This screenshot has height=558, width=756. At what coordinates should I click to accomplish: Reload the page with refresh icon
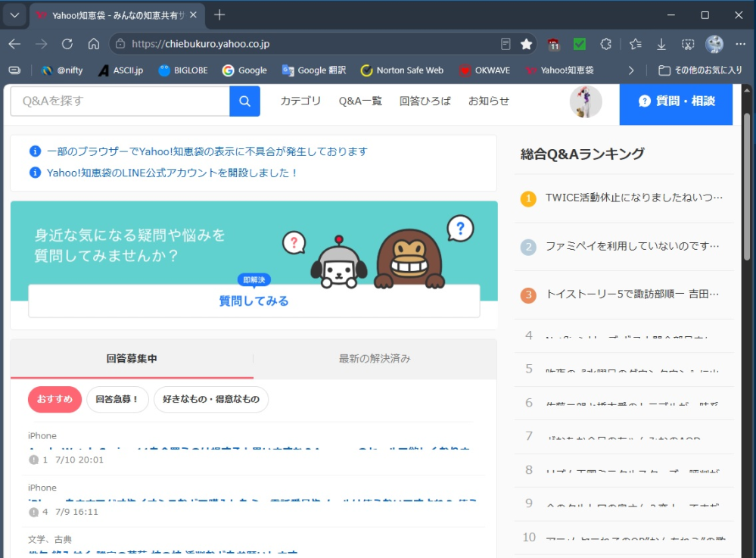tap(67, 44)
